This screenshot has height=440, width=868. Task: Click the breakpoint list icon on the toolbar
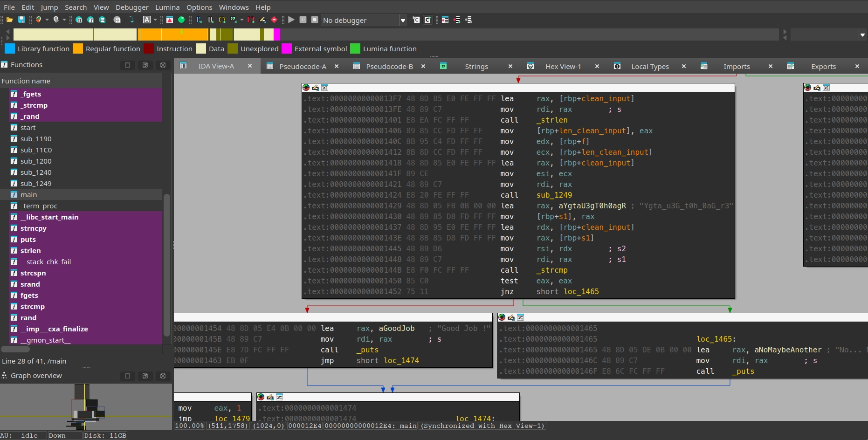(x=445, y=20)
